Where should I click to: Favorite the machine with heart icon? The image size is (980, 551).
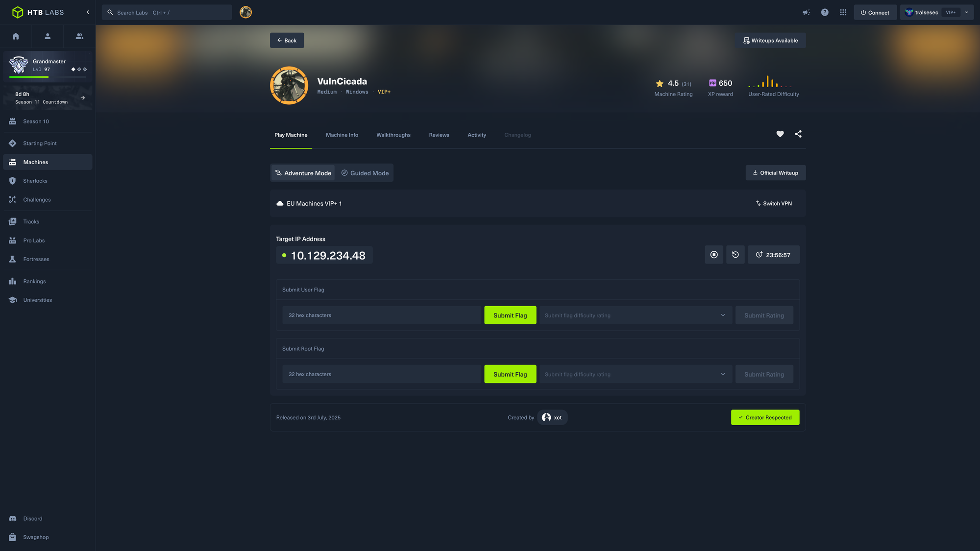[x=780, y=134]
